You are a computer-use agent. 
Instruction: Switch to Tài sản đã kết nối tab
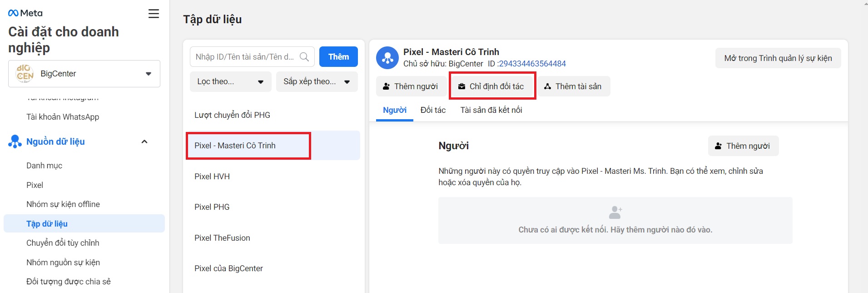tap(491, 110)
